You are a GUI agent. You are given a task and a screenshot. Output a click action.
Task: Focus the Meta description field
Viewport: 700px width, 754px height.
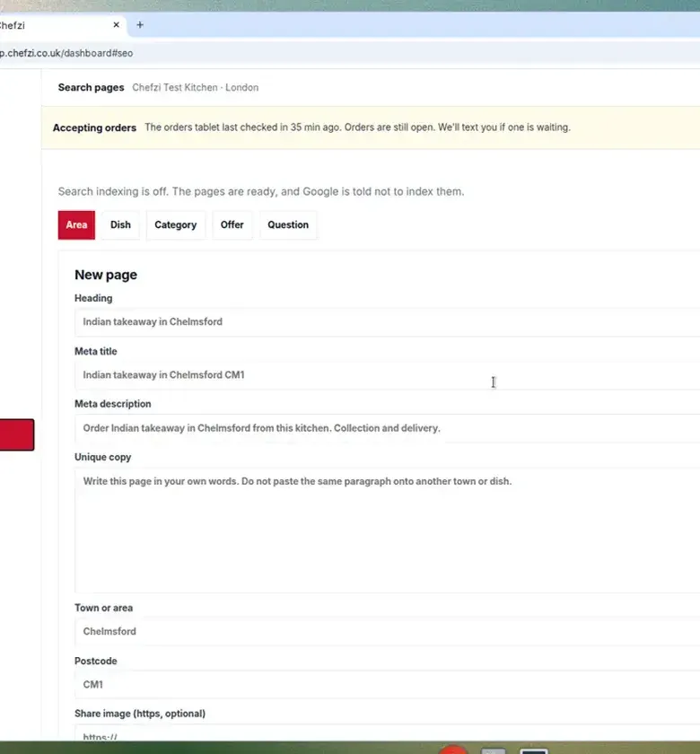[x=387, y=427]
